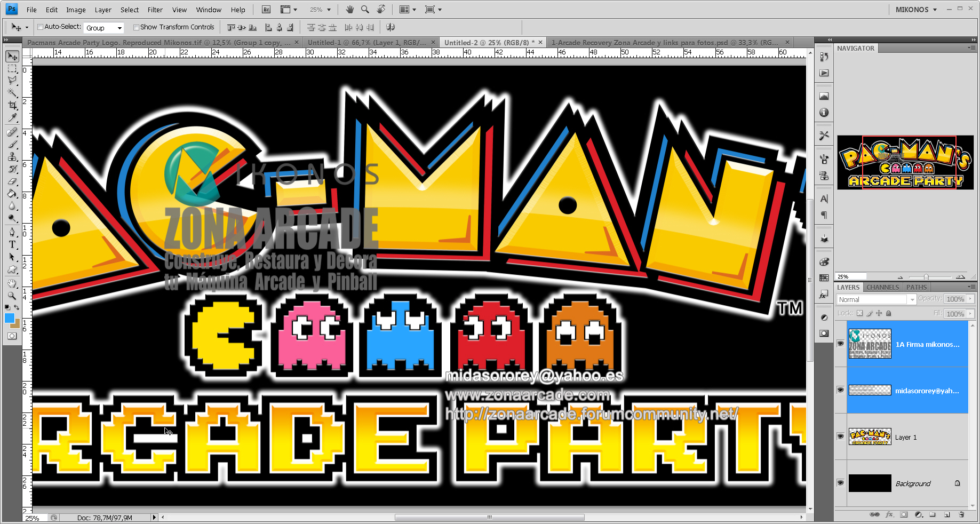Select the Brush tool in toolbox
This screenshot has height=524, width=980.
click(x=12, y=144)
